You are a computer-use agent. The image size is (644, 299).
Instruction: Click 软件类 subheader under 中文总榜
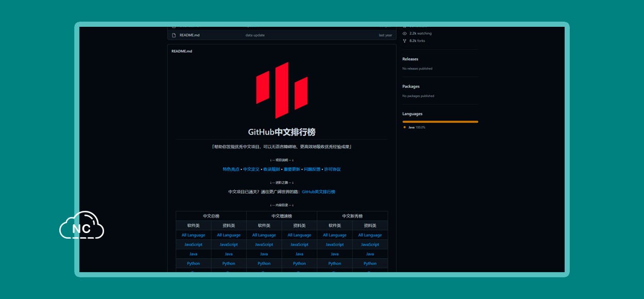point(193,225)
